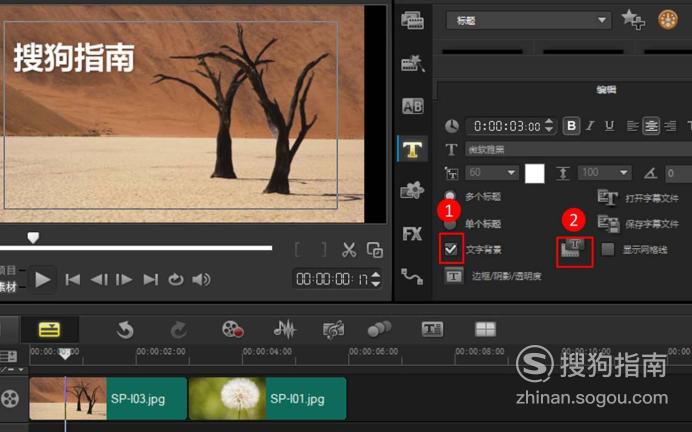692x432 pixels.
Task: Enlarge the preview window
Action: point(375,250)
